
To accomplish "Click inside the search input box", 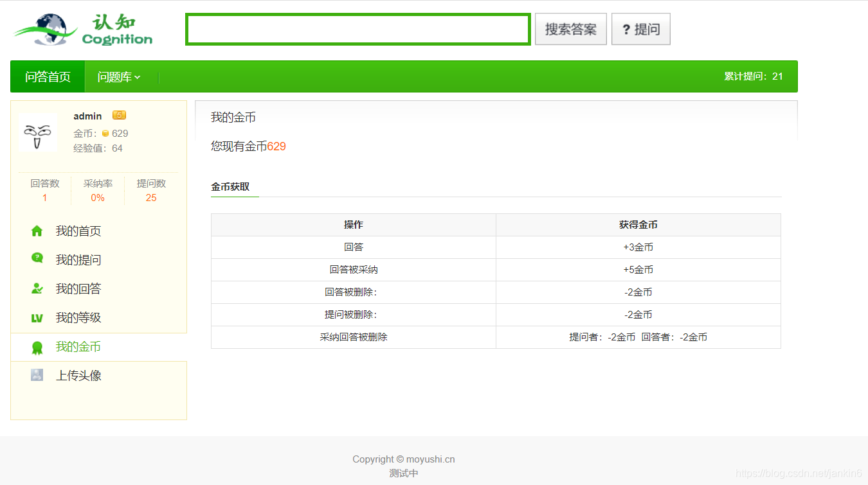I will [357, 28].
